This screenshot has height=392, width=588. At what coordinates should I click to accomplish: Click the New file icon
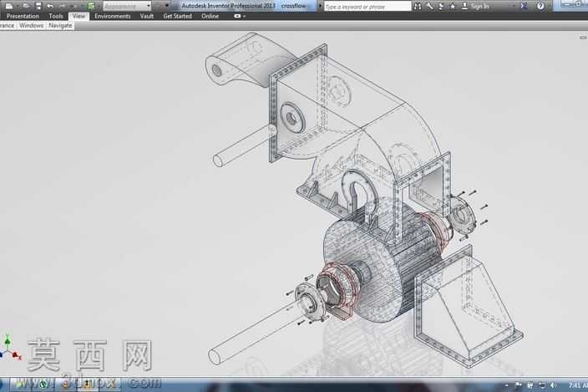pyautogui.click(x=9, y=6)
